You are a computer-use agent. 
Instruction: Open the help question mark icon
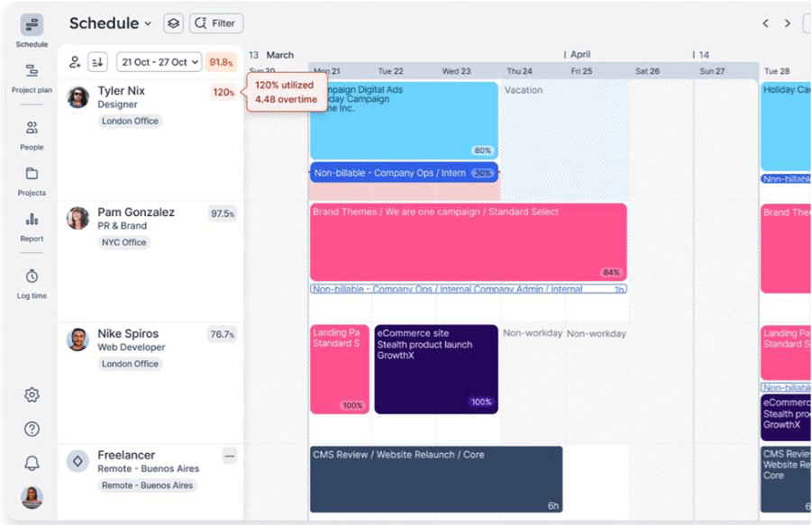click(32, 429)
